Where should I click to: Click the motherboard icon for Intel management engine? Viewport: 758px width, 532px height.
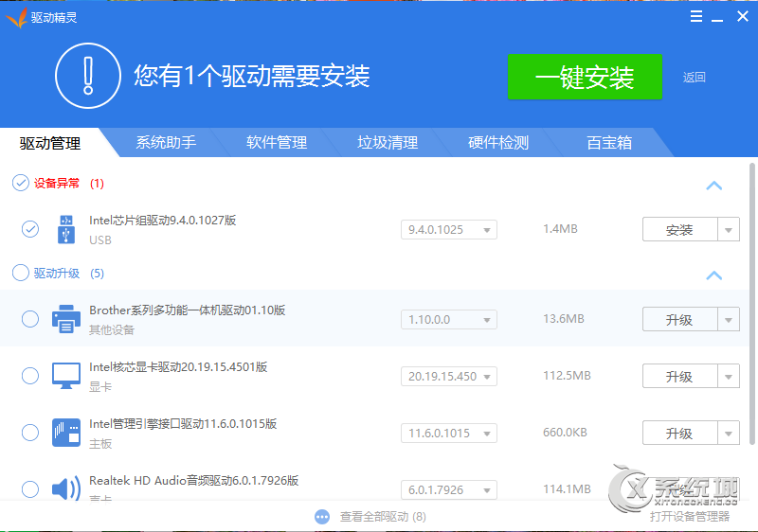pyautogui.click(x=66, y=433)
